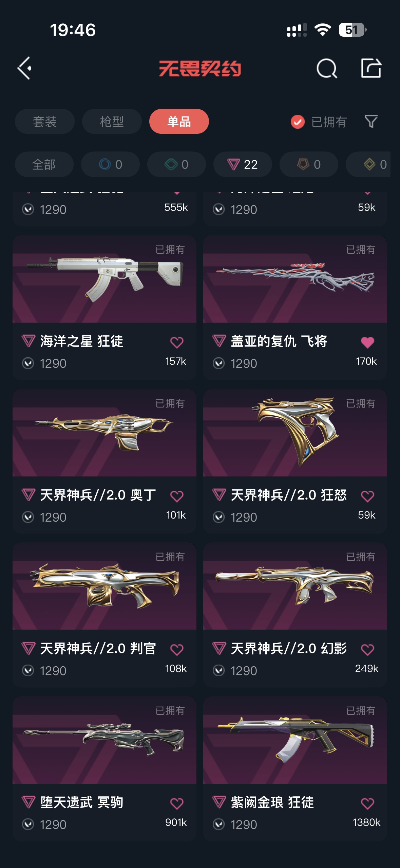
Task: Tap the share icon in header
Action: pos(371,68)
